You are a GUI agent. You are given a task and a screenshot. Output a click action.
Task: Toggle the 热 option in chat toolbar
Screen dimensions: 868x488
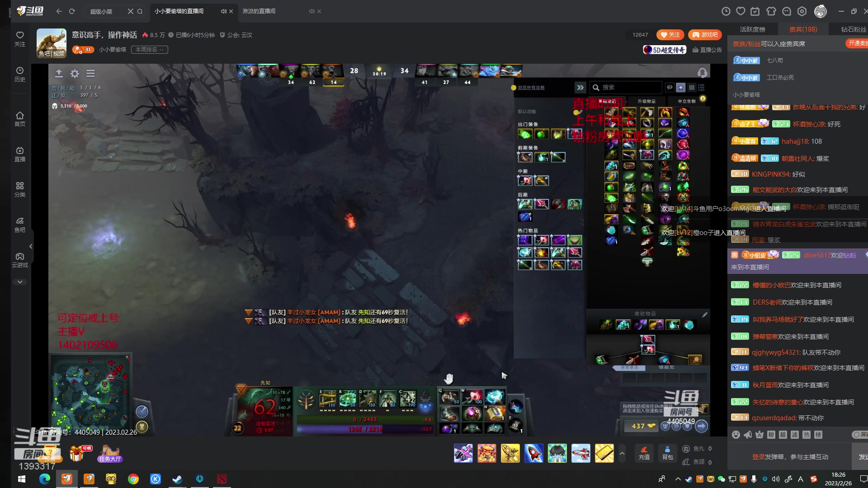[x=807, y=435]
